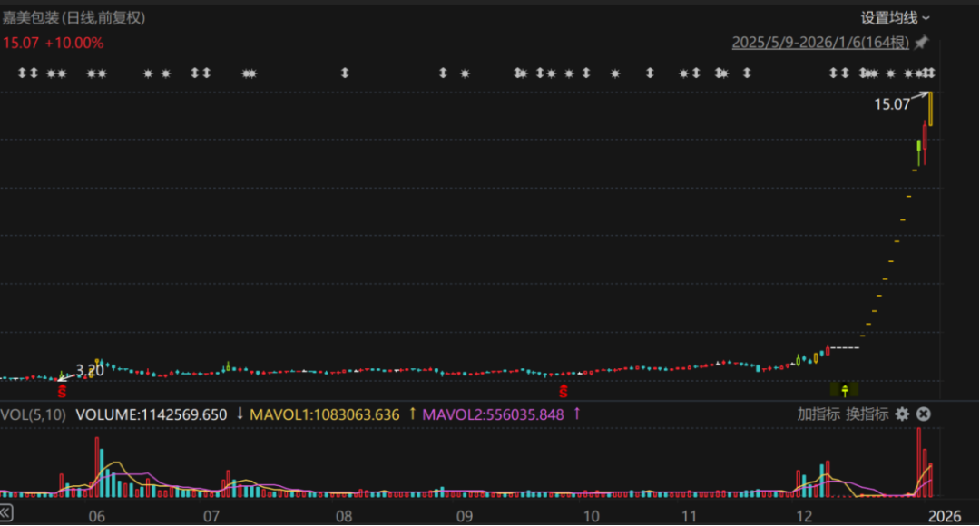Click the 加指标 add indicator button
This screenshot has width=980, height=526.
point(818,414)
